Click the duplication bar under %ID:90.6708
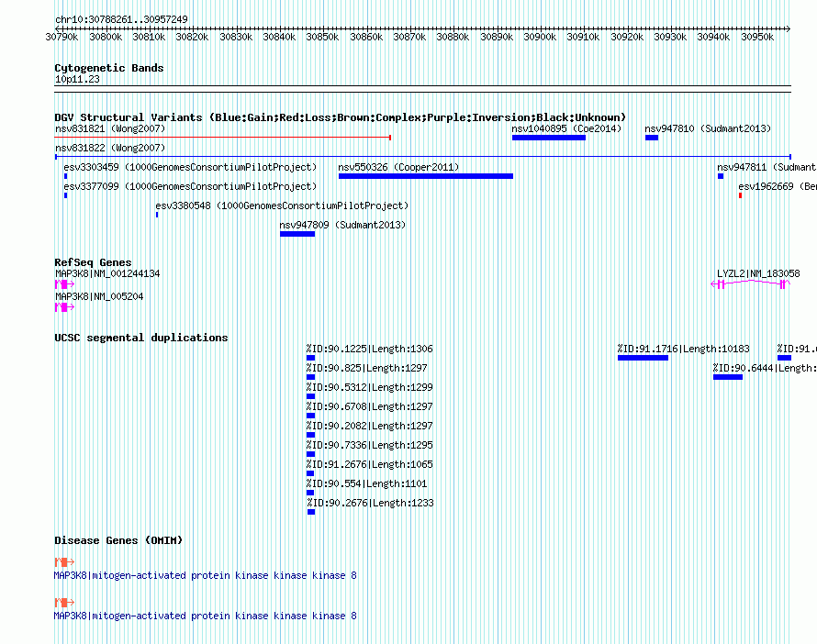The height and width of the screenshot is (644, 817). click(x=310, y=416)
